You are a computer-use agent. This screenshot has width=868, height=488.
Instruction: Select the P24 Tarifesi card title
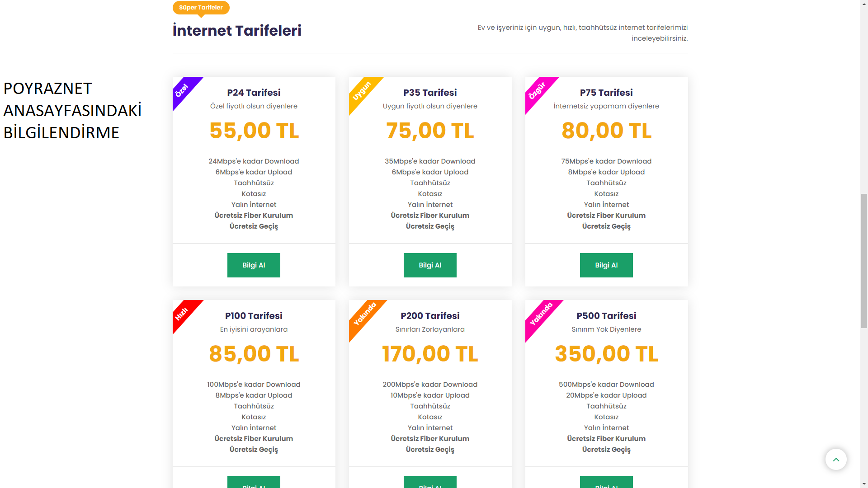[254, 93]
